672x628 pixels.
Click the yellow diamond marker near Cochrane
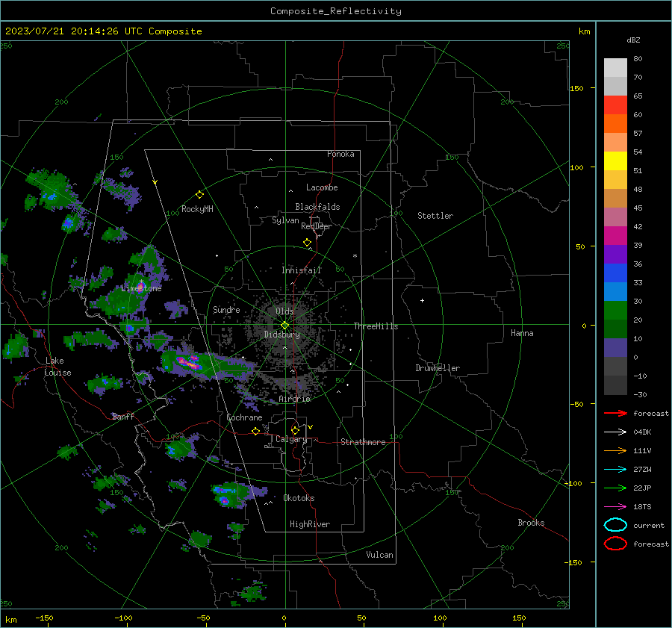pyautogui.click(x=255, y=431)
